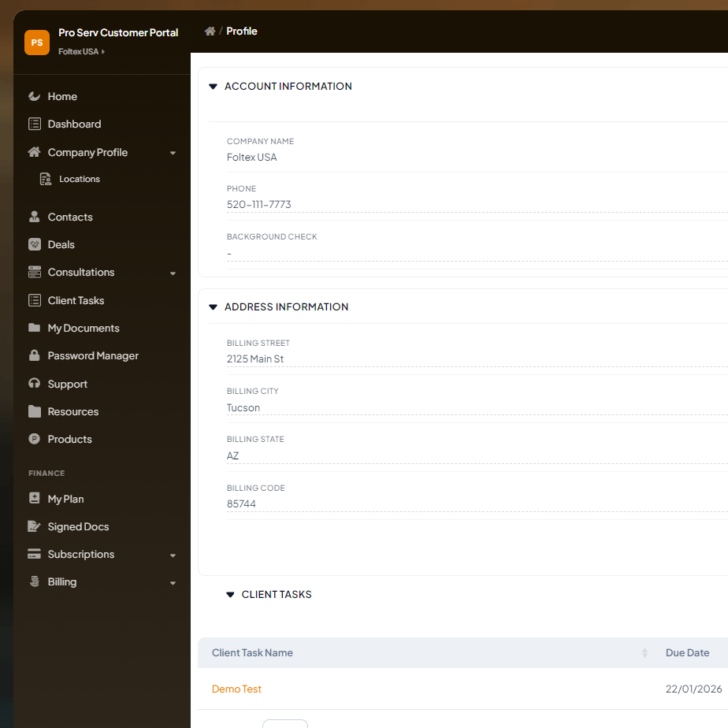Screen dimensions: 728x728
Task: Open the Demo Test client task
Action: pos(236,689)
